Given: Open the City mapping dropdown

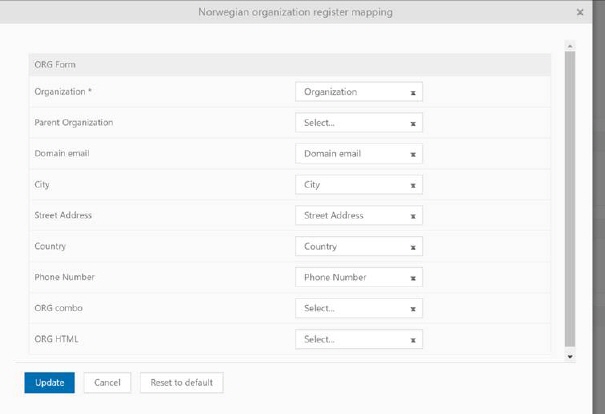Looking at the screenshot, I should 350,185.
